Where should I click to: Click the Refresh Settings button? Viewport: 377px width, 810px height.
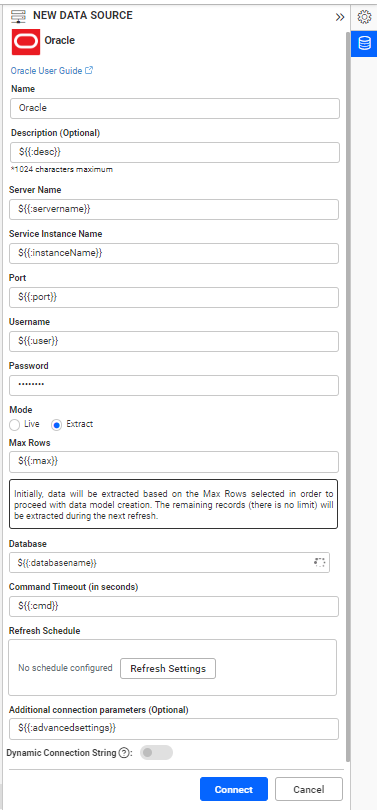[x=168, y=668]
